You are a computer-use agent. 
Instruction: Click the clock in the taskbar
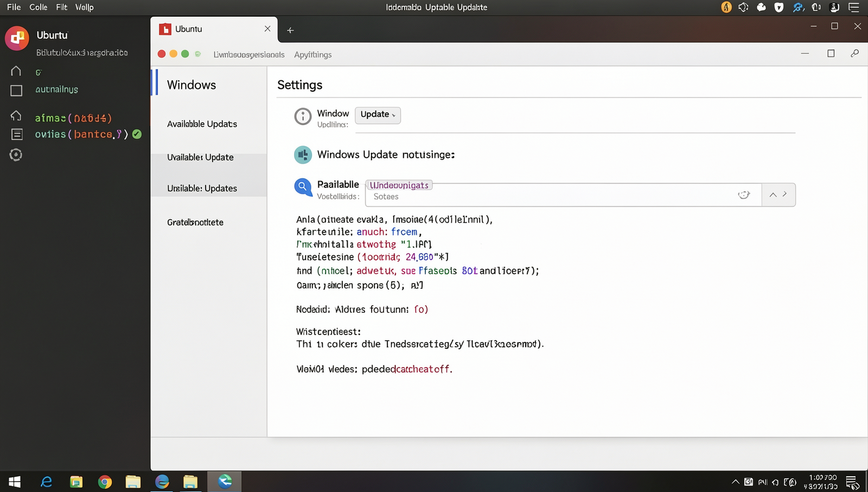822,482
